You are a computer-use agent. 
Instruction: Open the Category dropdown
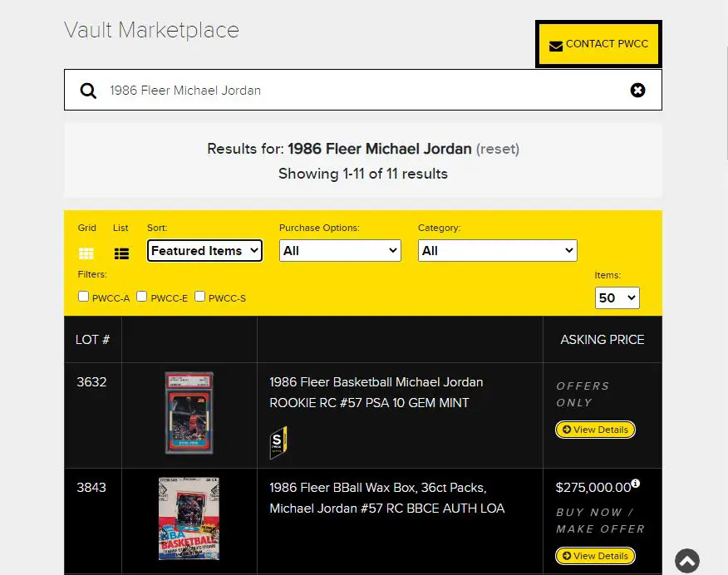click(497, 251)
